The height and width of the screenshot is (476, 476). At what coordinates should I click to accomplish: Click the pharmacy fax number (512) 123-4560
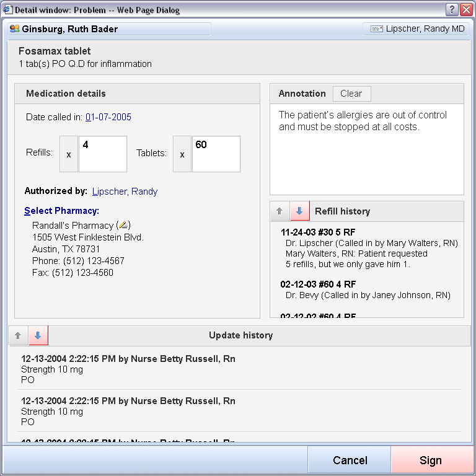[82, 273]
